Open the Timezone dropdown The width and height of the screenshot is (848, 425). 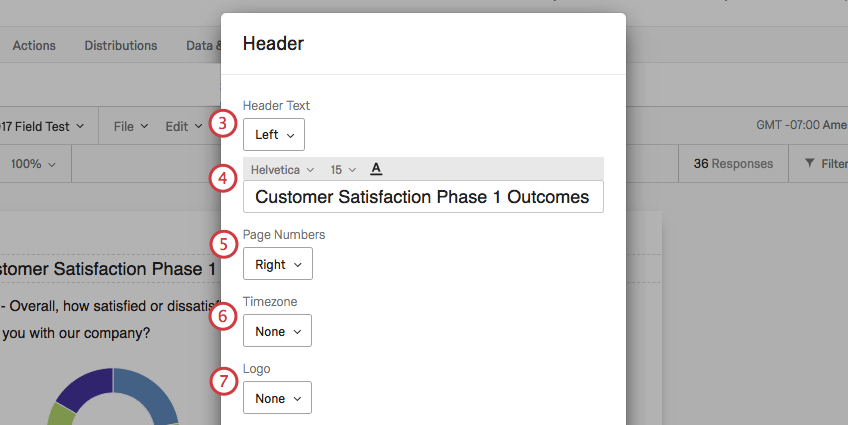pos(277,331)
